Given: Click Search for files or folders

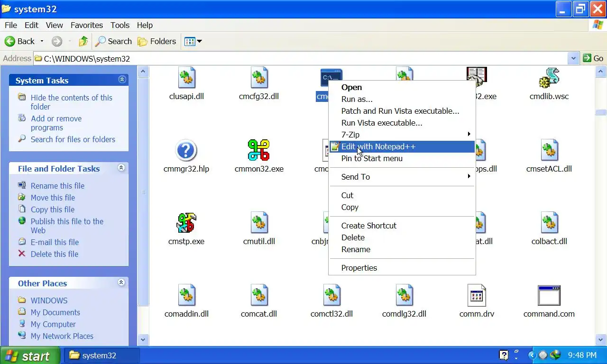Looking at the screenshot, I should click(x=73, y=139).
